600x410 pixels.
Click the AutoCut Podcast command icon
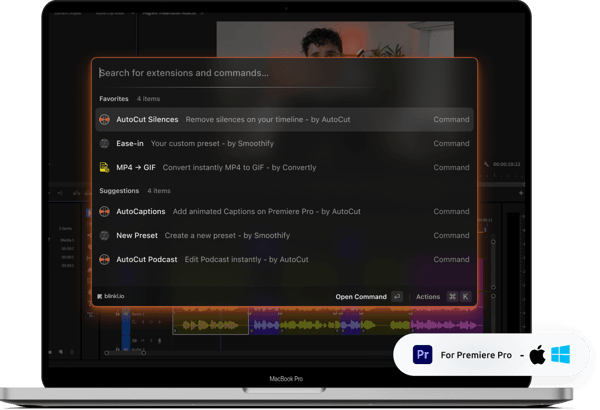104,259
